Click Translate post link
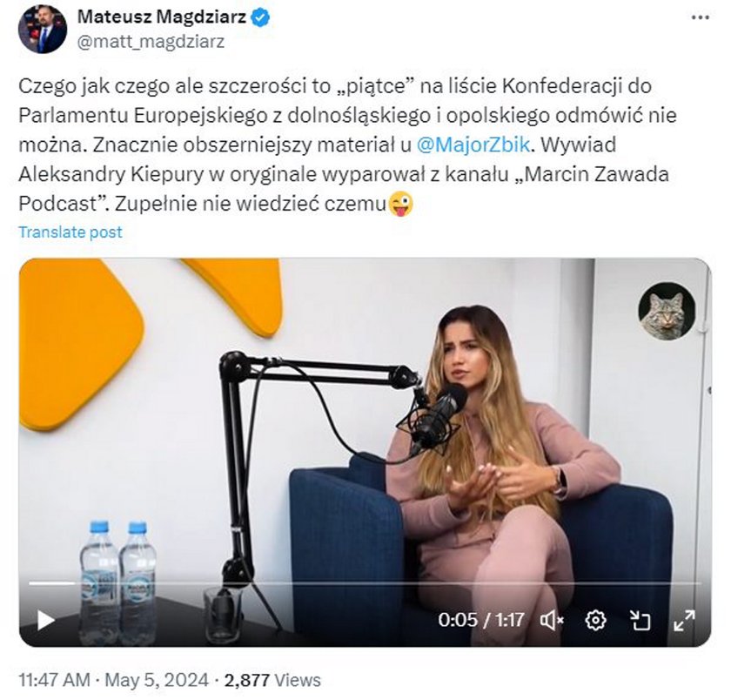 70,232
